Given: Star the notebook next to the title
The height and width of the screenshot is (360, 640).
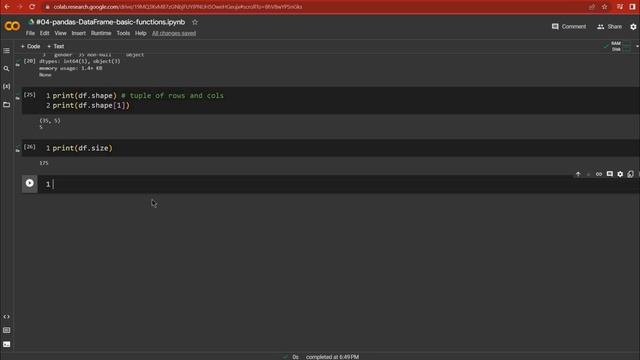Looking at the screenshot, I should tap(195, 22).
